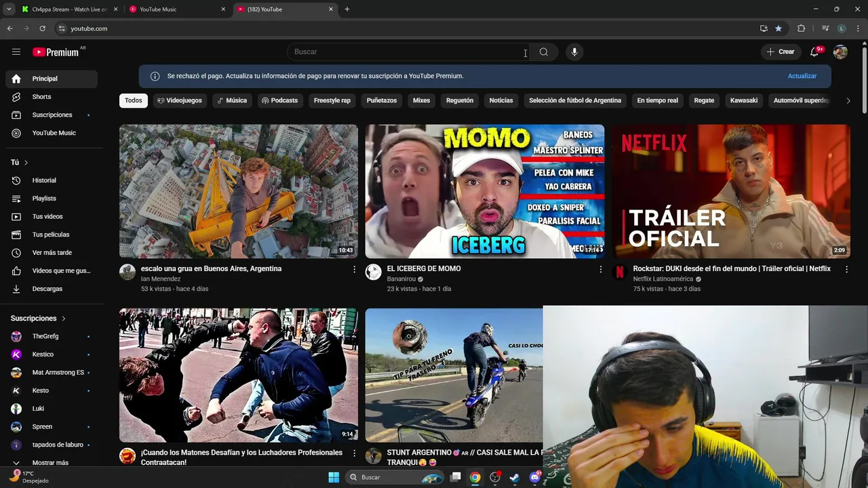This screenshot has height=488, width=868.
Task: Open Chrome profile L avatar
Action: pos(842,28)
